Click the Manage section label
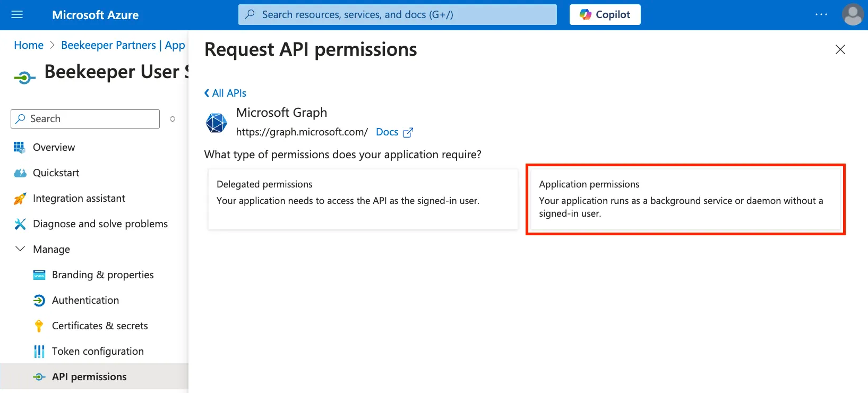The height and width of the screenshot is (393, 868). (51, 249)
